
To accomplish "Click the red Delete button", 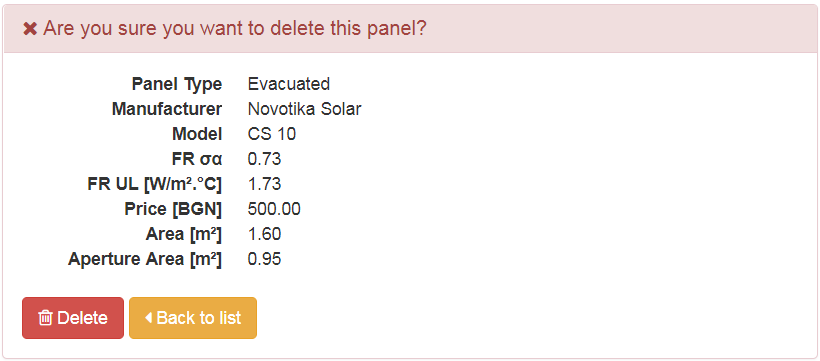I will coord(73,318).
